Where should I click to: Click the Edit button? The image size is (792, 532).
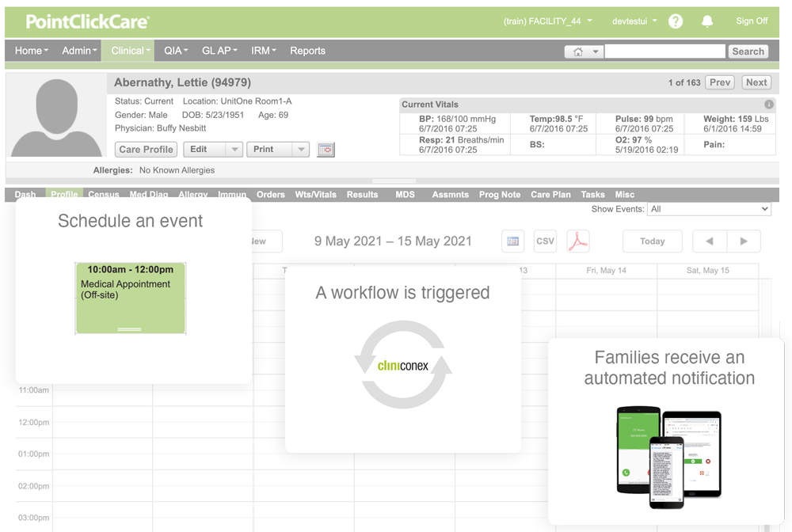pos(204,150)
